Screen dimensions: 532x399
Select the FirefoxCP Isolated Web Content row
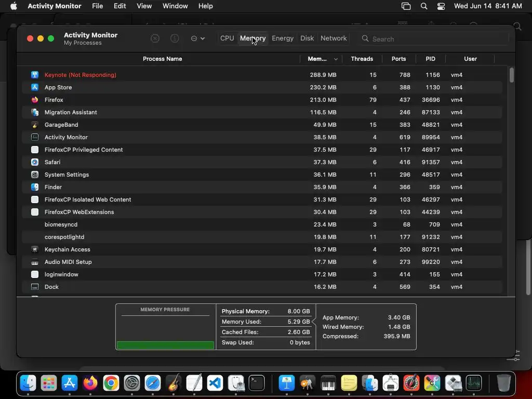point(262,199)
